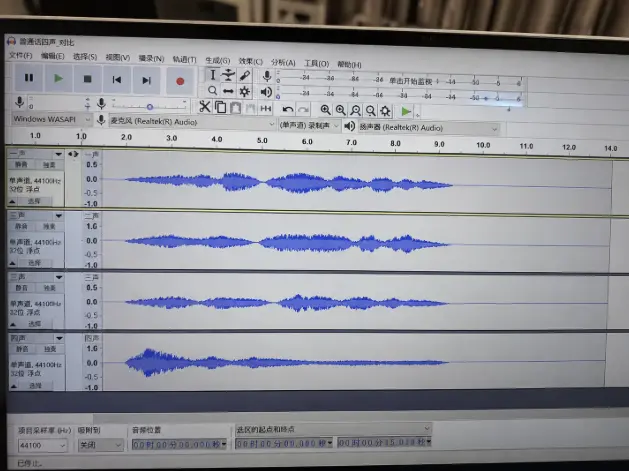Click the playback meter speaker icon
The width and height of the screenshot is (629, 471).
pos(266,92)
